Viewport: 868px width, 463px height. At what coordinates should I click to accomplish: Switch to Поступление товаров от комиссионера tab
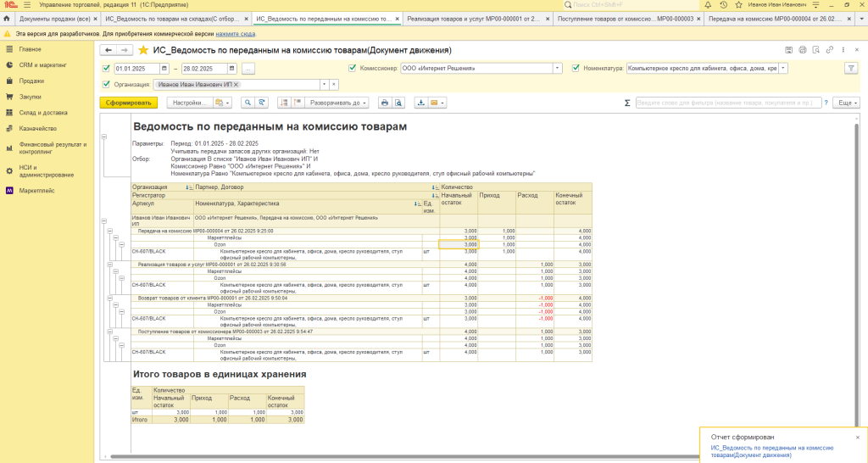[626, 19]
